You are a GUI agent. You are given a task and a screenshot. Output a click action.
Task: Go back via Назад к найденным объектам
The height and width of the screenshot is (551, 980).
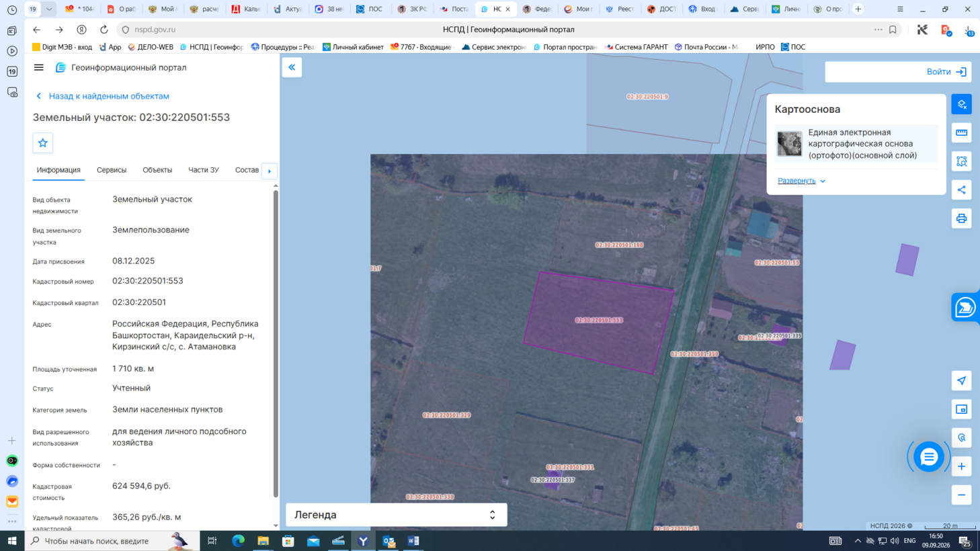pos(102,96)
